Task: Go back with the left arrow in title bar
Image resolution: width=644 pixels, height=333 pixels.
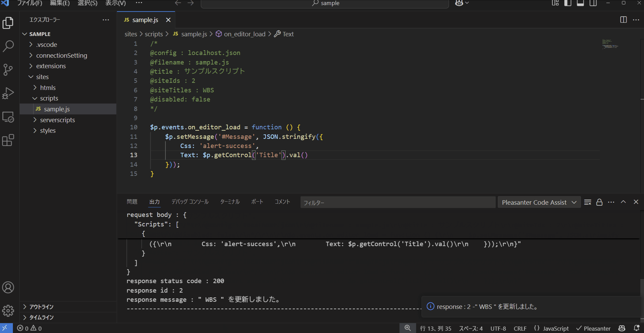Action: [178, 3]
